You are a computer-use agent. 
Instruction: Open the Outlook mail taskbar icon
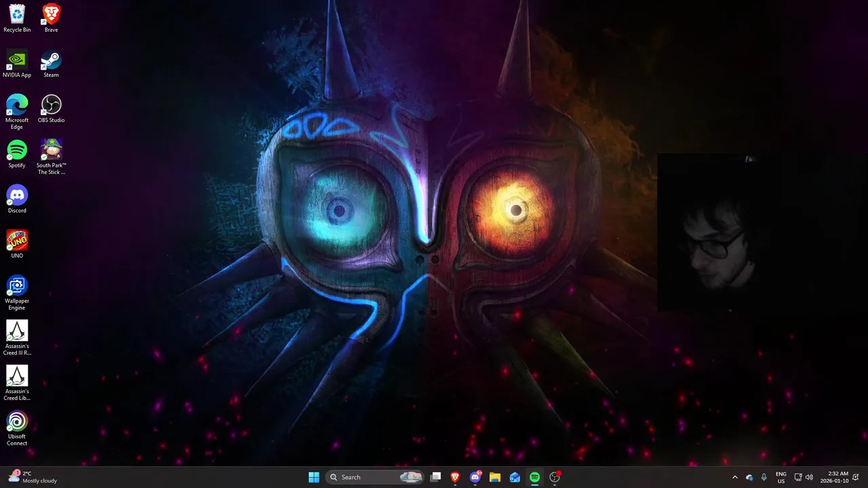(x=515, y=477)
